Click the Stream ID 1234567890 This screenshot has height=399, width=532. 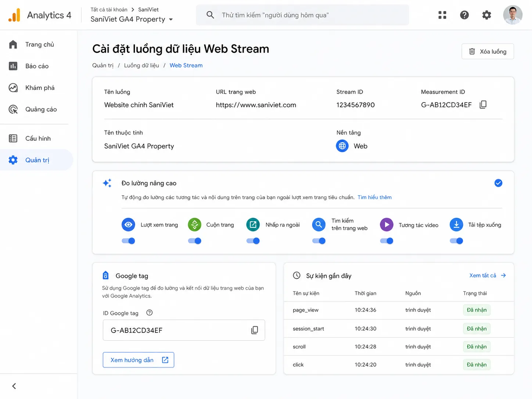click(x=355, y=105)
